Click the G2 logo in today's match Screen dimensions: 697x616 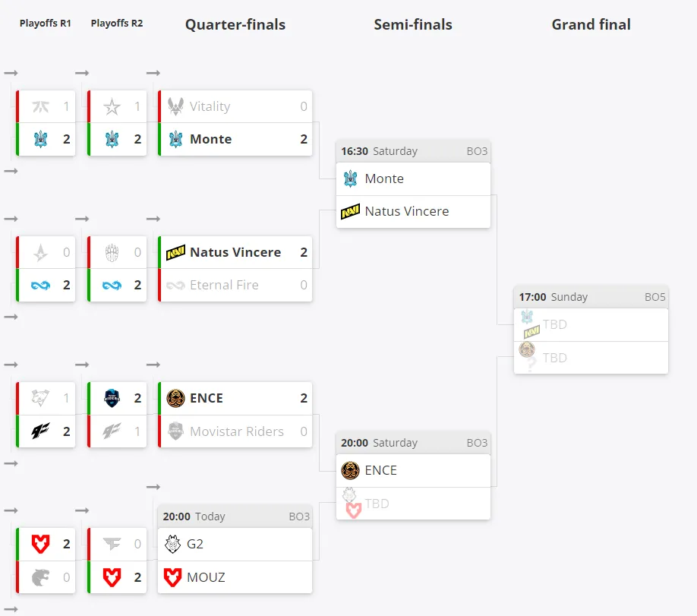(172, 544)
